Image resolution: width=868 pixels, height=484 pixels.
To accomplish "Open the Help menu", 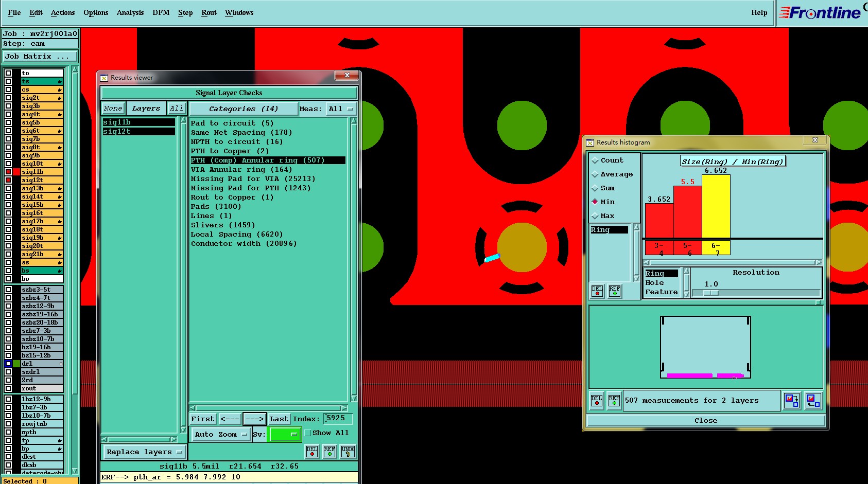I will tap(759, 13).
